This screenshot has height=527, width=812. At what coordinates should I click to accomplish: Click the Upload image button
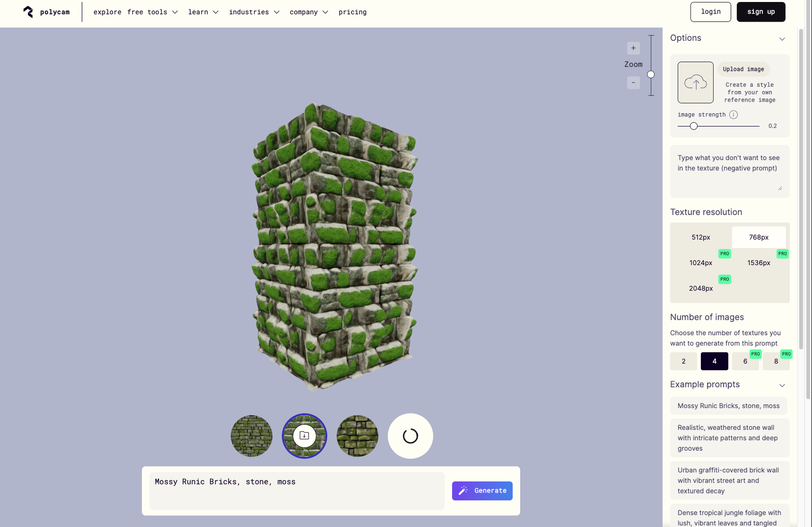click(743, 69)
